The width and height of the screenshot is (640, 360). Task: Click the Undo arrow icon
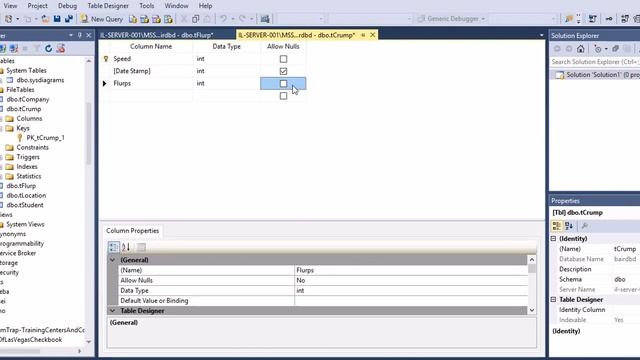(223, 19)
